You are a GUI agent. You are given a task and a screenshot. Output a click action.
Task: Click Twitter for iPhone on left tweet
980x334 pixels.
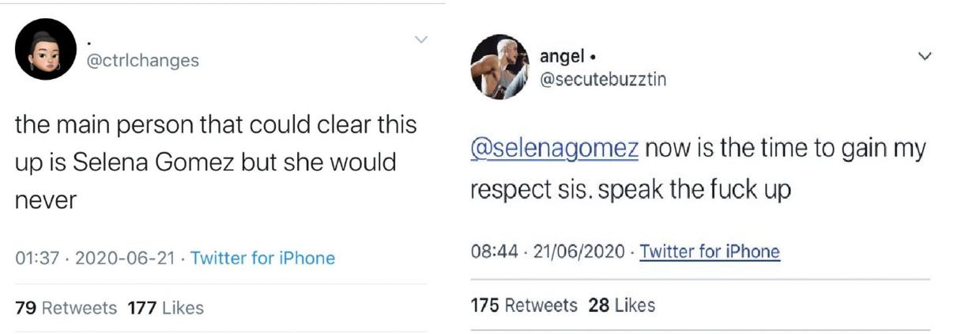[262, 258]
